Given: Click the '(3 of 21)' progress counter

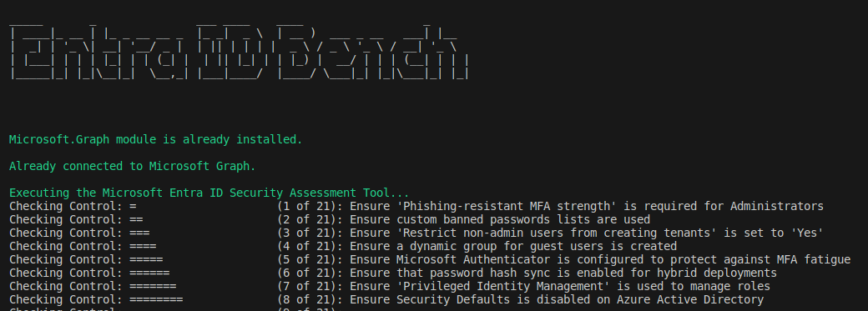Looking at the screenshot, I should coord(310,233).
